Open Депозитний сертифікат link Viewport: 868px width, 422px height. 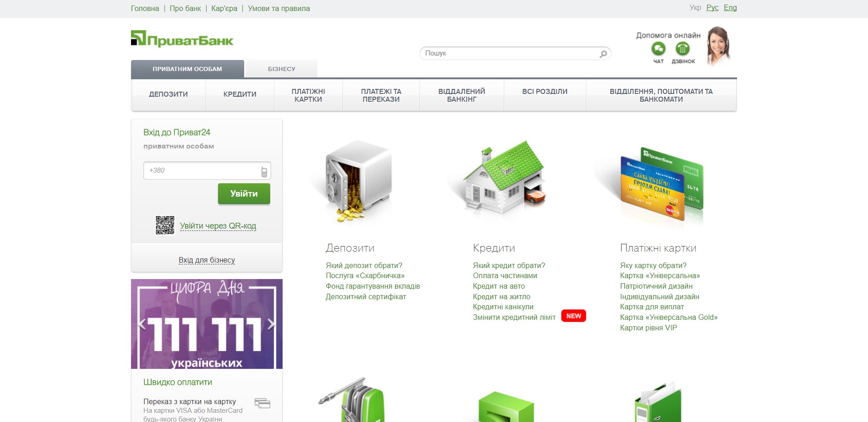coord(366,297)
